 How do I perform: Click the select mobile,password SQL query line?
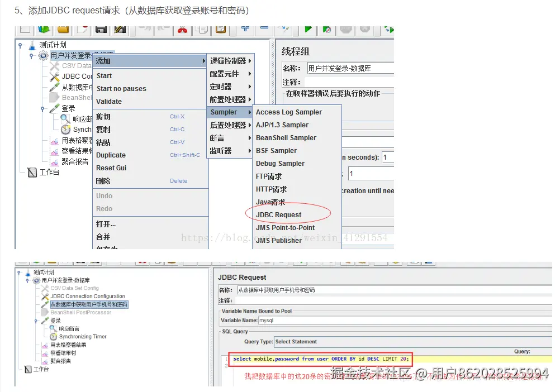[320, 359]
